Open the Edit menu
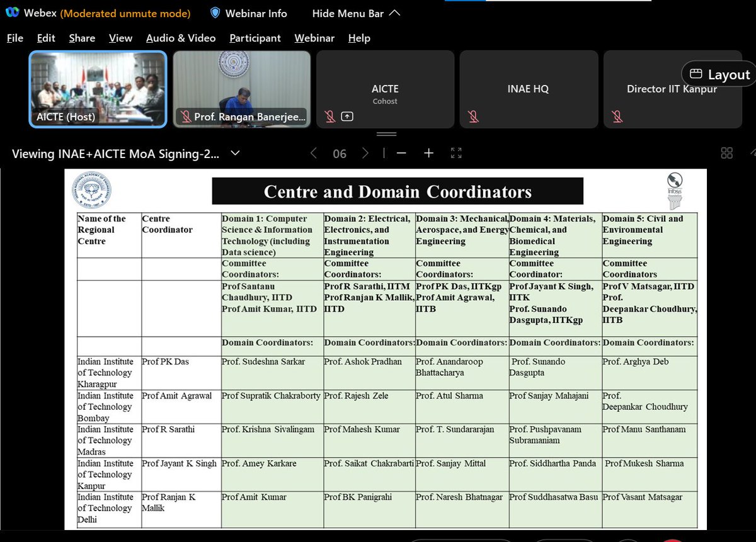Screen dimensions: 756x542 point(46,38)
